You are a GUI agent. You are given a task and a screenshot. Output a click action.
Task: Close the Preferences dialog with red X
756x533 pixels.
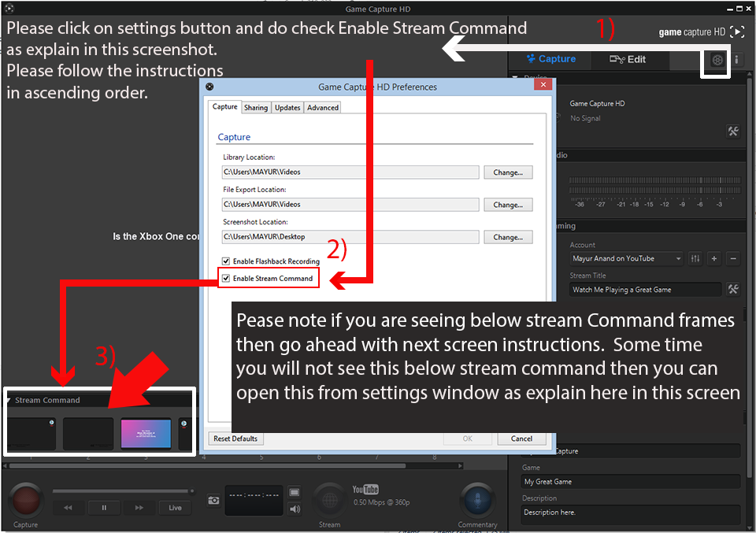coord(543,85)
